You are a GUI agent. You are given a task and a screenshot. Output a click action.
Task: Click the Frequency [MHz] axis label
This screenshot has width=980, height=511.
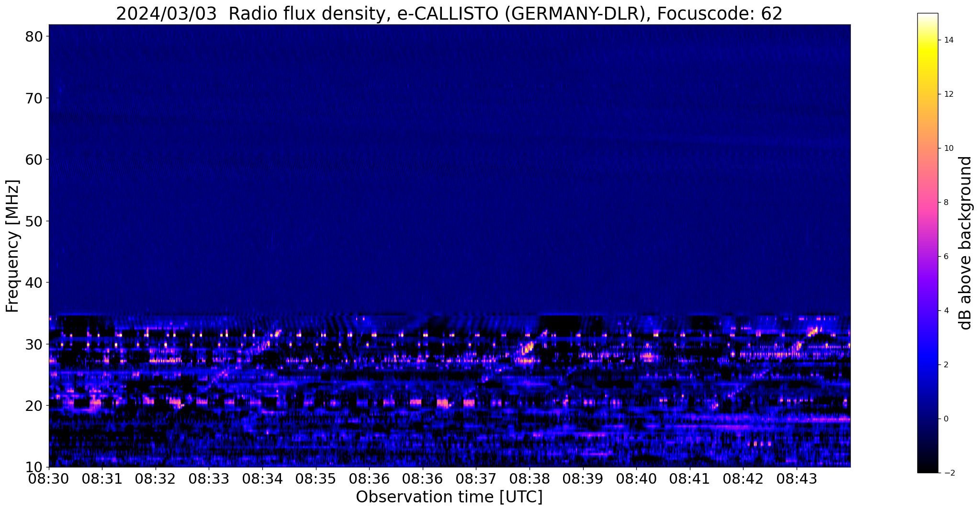pos(13,246)
